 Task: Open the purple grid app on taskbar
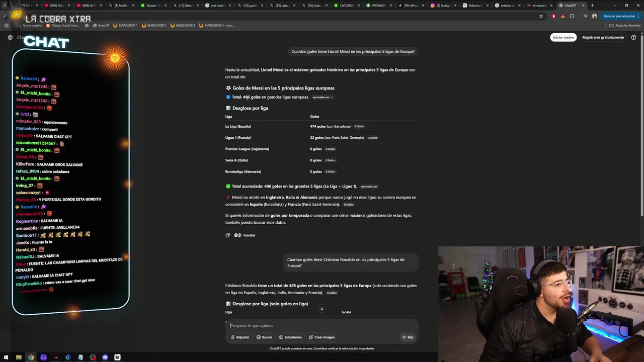click(43, 357)
